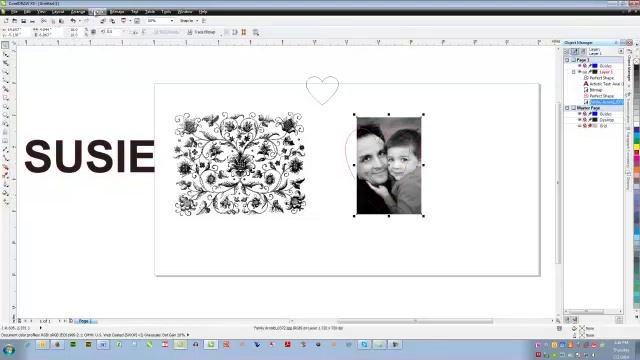Screen dimensions: 640x360
Task: Open the Help menu
Action: pos(203,12)
